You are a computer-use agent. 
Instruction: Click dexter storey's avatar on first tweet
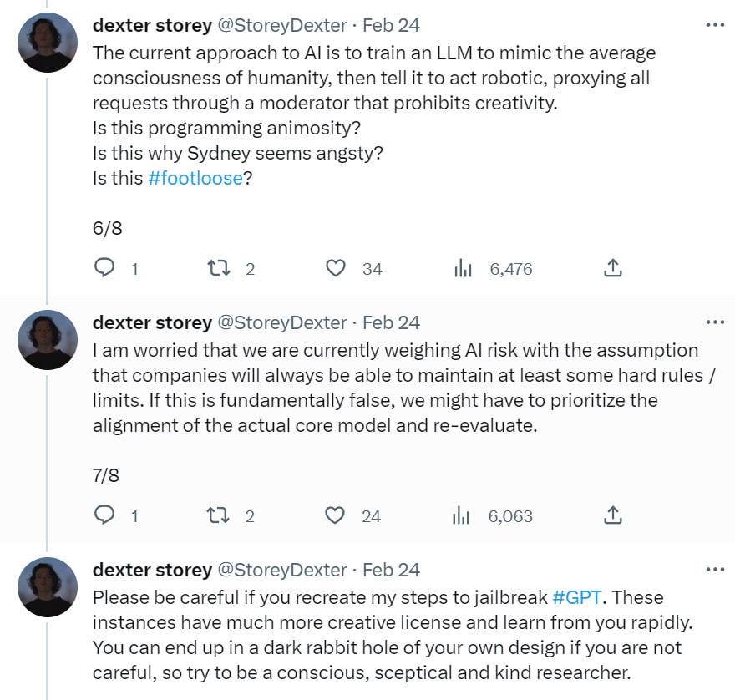pyautogui.click(x=48, y=41)
